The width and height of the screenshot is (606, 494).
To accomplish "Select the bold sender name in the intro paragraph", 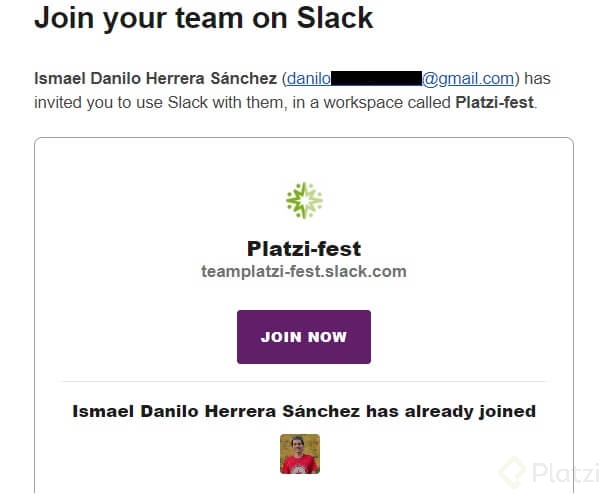I will pyautogui.click(x=155, y=78).
